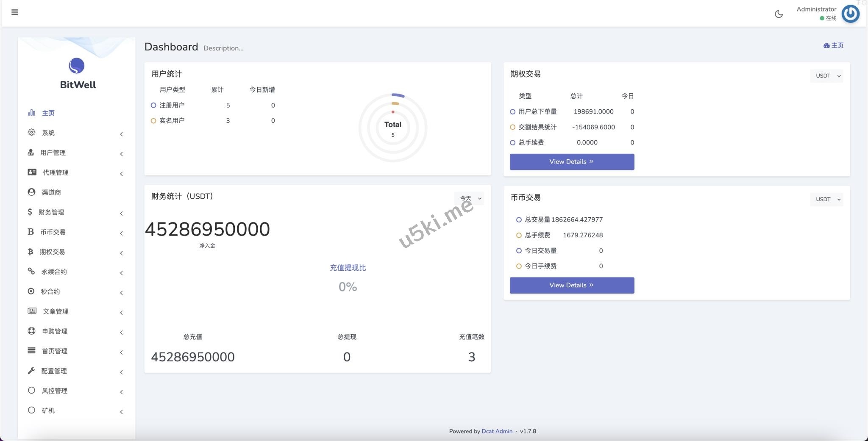Click the wrench icon for 配置管理
The width and height of the screenshot is (868, 441).
(x=31, y=371)
